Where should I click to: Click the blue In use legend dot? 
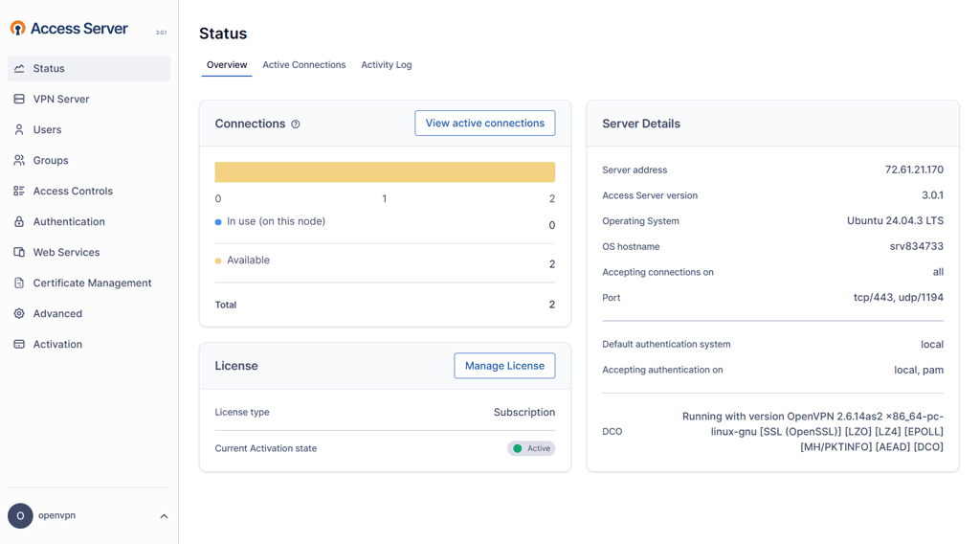218,222
